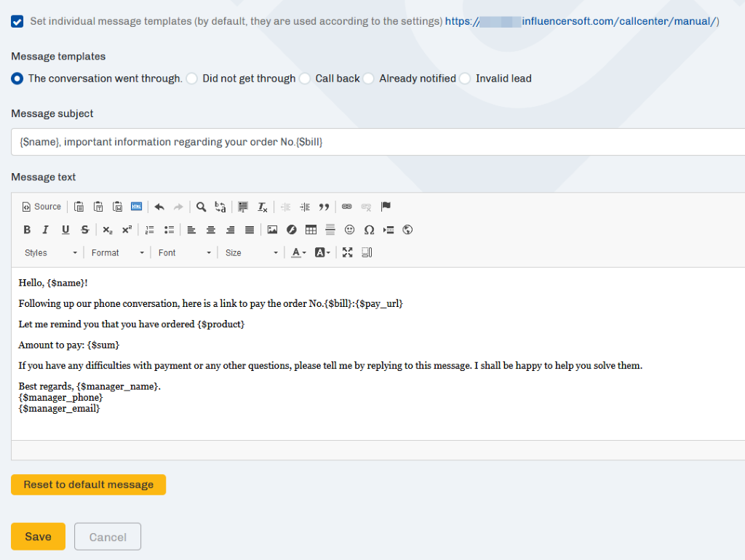Insert a table into the message
Screen dimensions: 745x560
click(311, 230)
